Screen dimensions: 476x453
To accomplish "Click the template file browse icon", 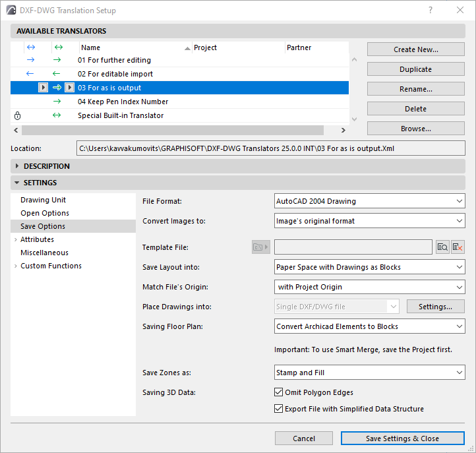I will tap(443, 247).
